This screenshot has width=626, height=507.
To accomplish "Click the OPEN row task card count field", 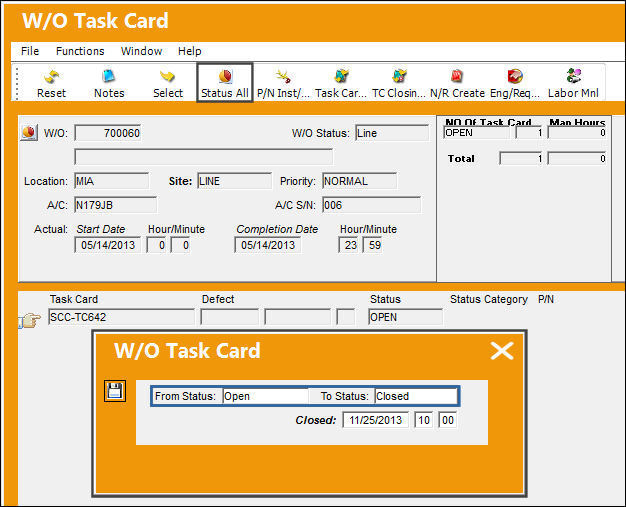I will pos(529,133).
